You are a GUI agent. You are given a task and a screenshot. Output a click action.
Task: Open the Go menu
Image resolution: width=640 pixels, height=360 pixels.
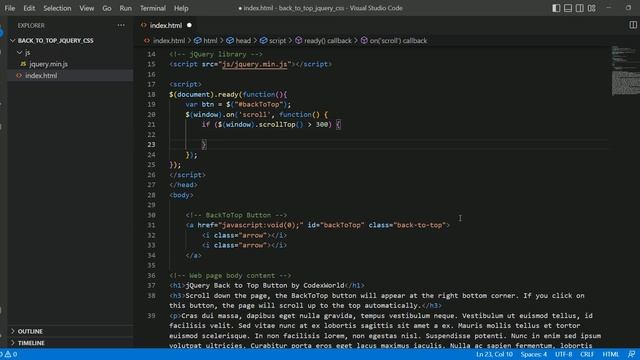pyautogui.click(x=107, y=8)
